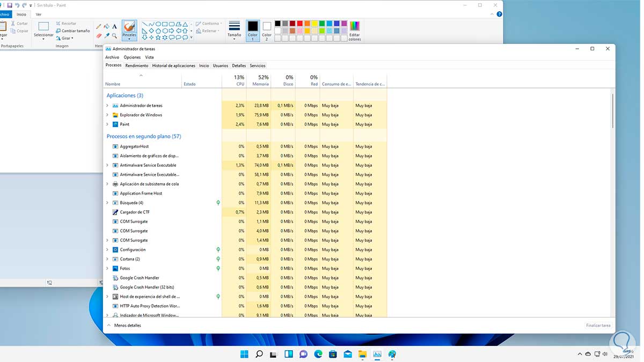The image size is (644, 362).
Task: Expand the Búsqueda (4) process row
Action: coord(107,203)
